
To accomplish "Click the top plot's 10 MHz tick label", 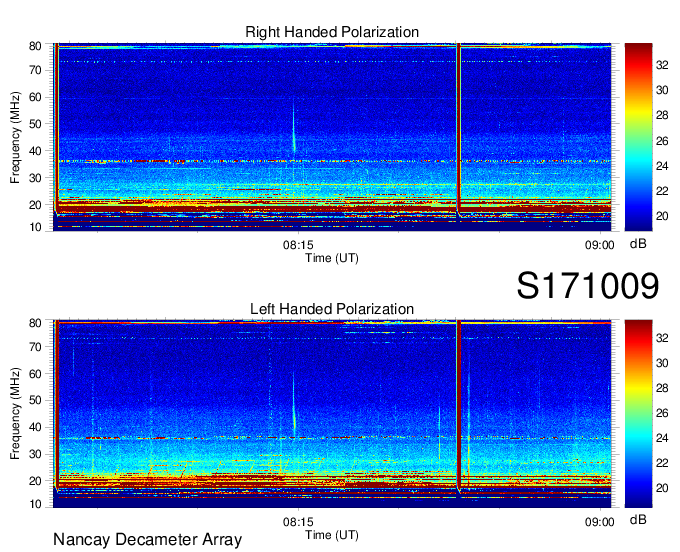I will 35,227.
